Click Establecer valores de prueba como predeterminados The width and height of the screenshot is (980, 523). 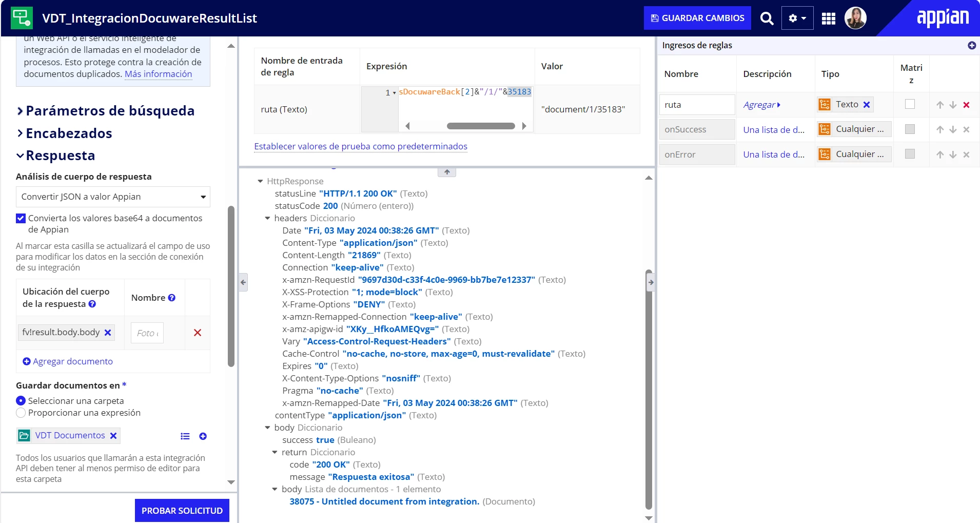(361, 146)
